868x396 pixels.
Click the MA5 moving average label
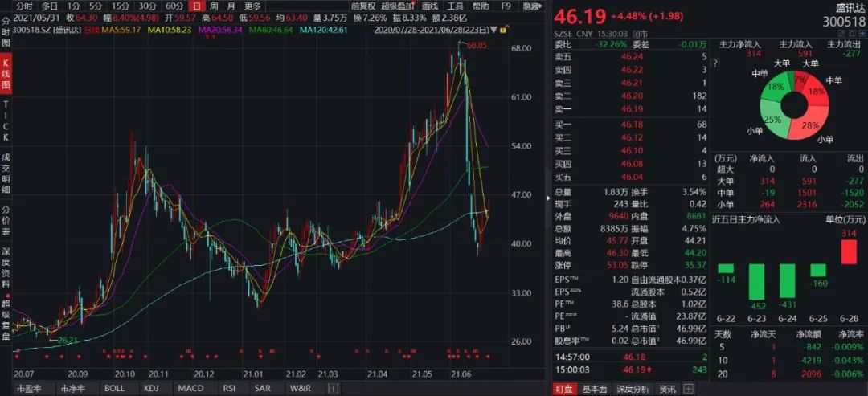click(x=123, y=30)
